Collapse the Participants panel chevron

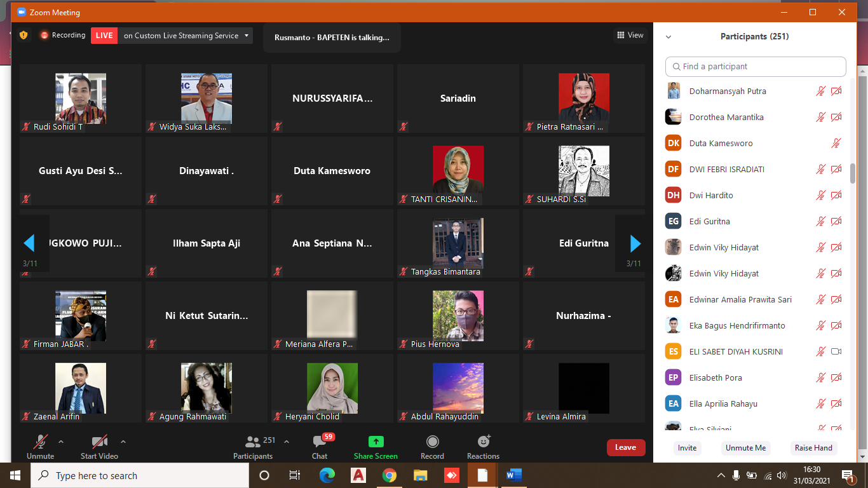[x=668, y=37]
